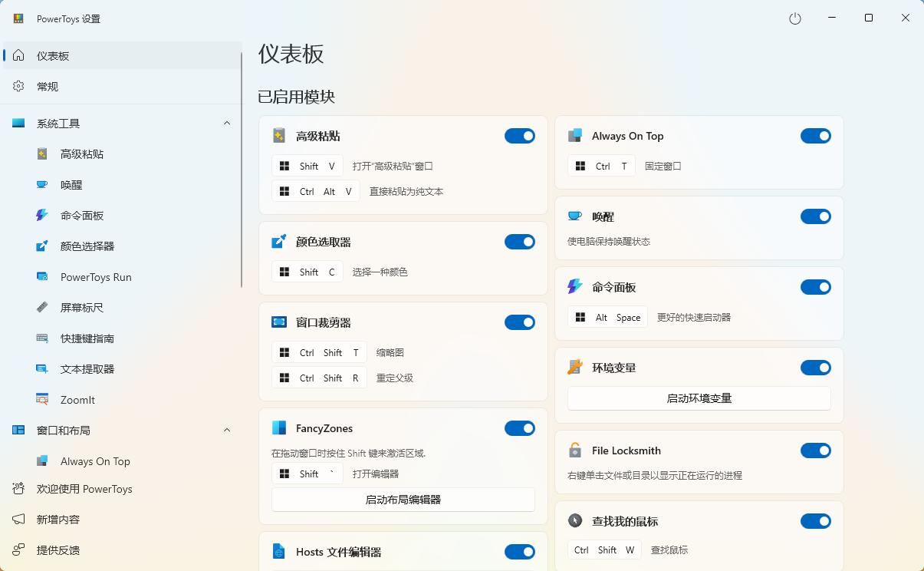The height and width of the screenshot is (571, 924).
Task: Disable the 命令面板 dashboard toggle
Action: tap(816, 287)
